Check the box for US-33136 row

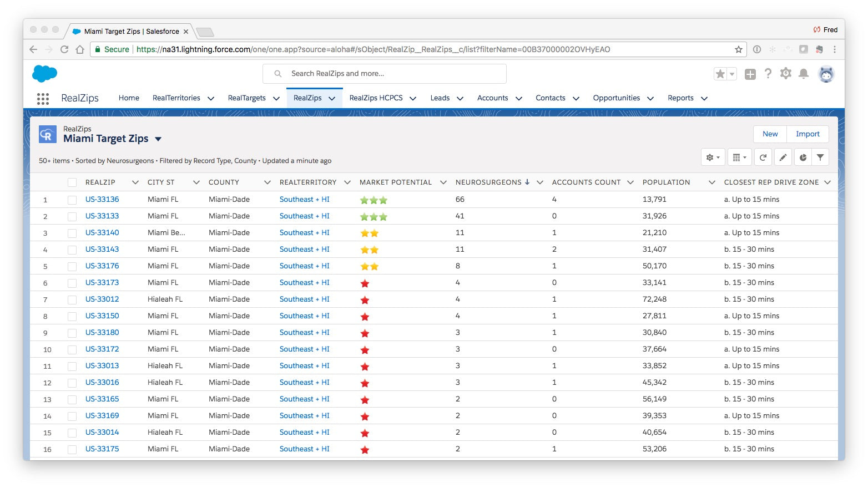tap(72, 200)
